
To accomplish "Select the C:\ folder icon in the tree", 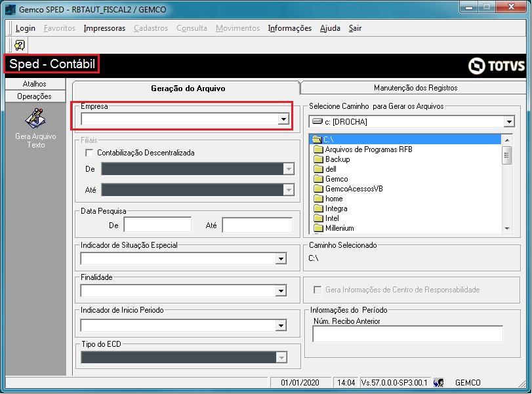I will pyautogui.click(x=317, y=140).
